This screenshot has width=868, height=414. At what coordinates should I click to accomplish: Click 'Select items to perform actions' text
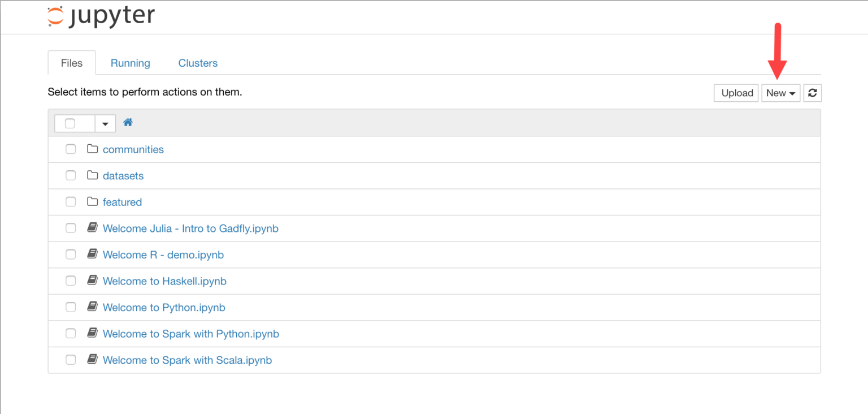pos(145,92)
